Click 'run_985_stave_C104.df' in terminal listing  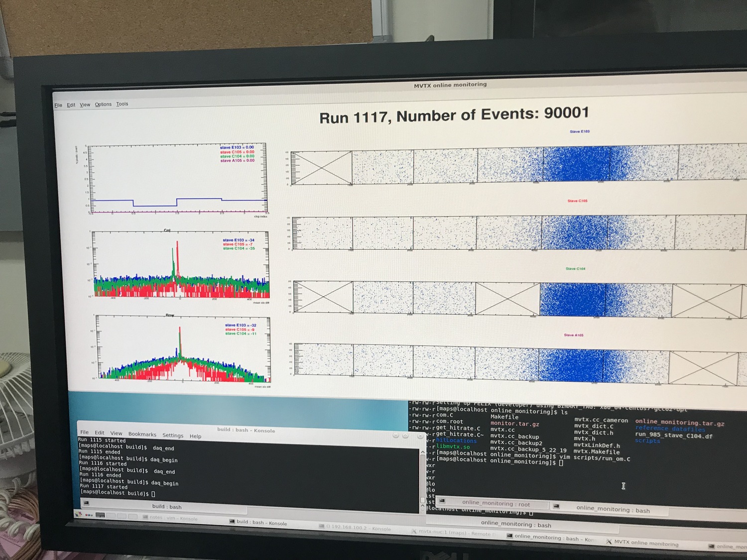[674, 435]
